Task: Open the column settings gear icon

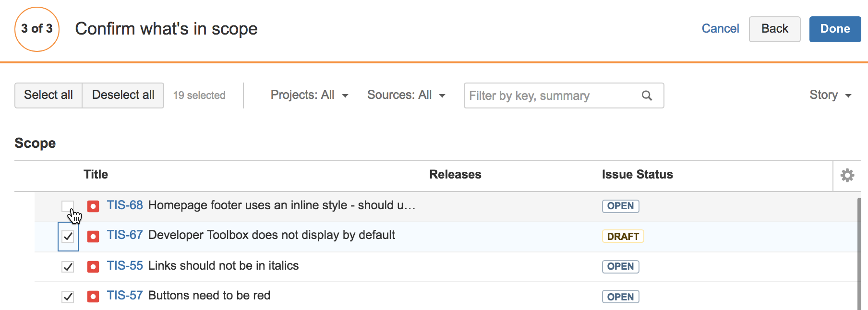Action: click(847, 175)
